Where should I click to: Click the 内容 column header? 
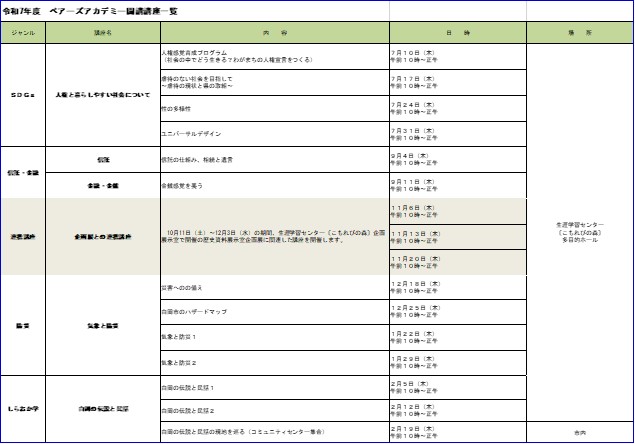tap(275, 33)
